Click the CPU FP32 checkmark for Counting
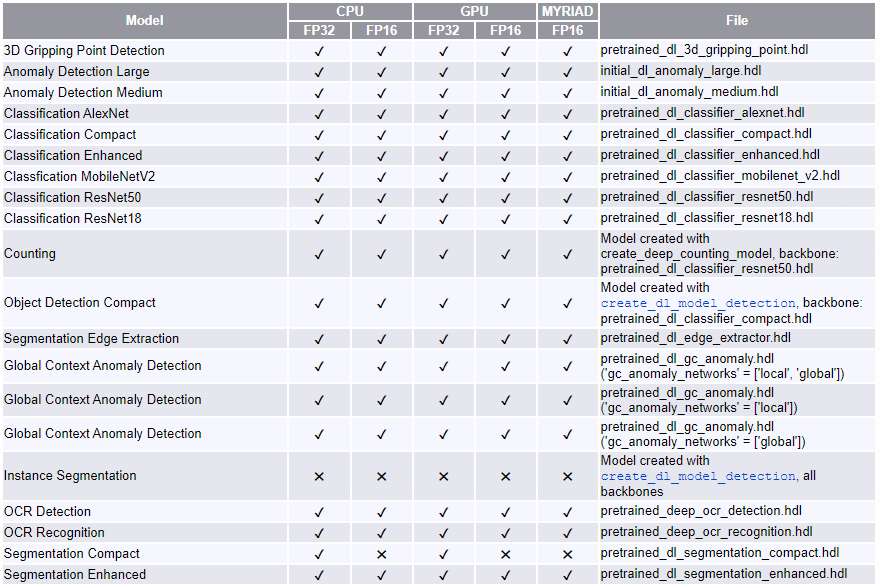Screen dimensions: 880x584 pos(319,254)
